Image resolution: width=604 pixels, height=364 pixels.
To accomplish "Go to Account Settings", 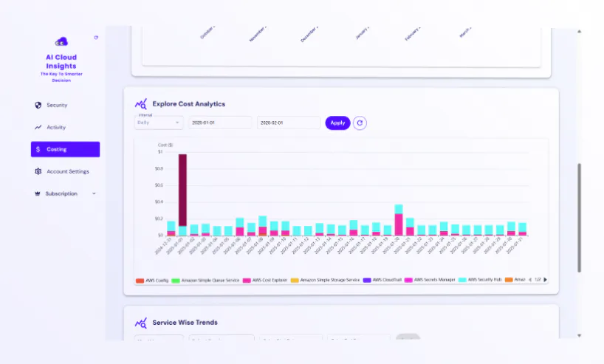I will (65, 171).
